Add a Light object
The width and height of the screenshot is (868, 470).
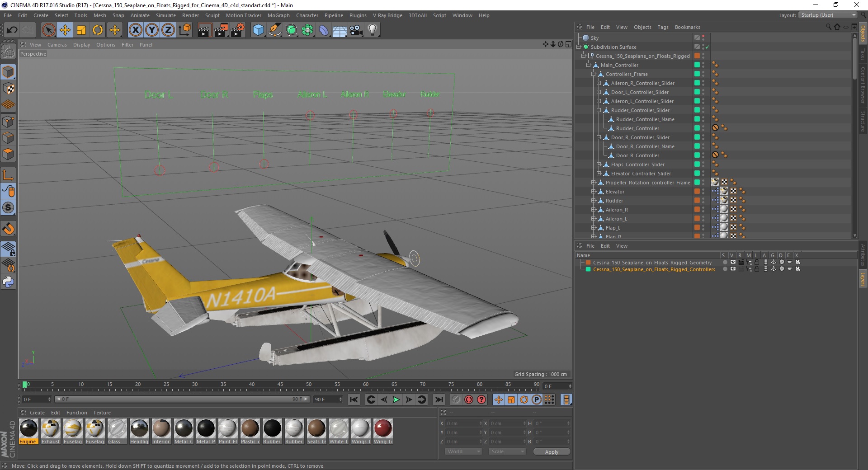373,30
